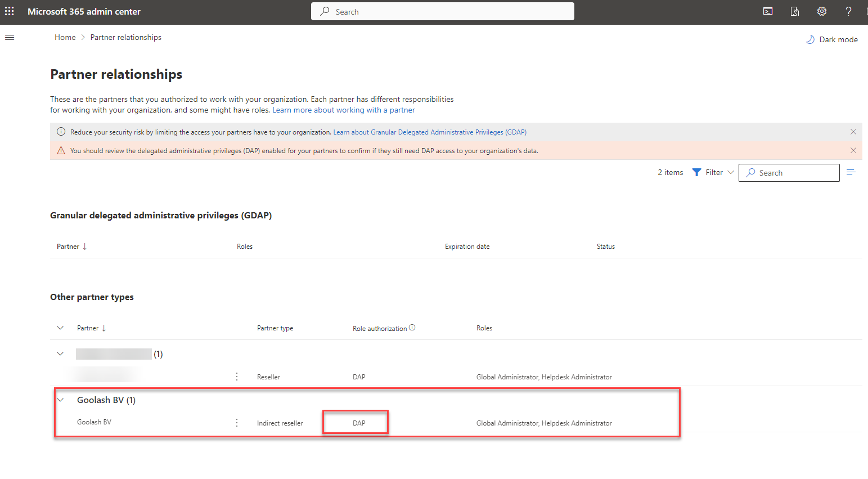Dismiss the GDAP info banner
Screen dimensions: 868x479
coord(853,132)
